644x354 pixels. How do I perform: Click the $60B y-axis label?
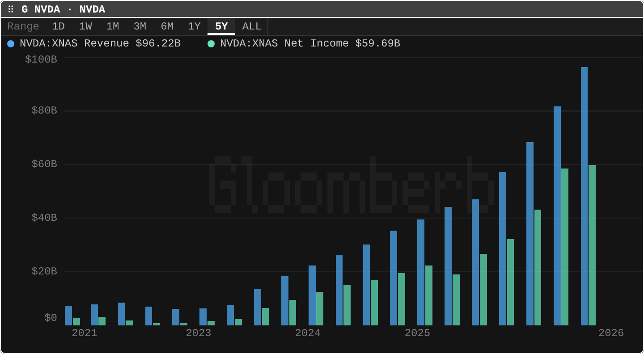click(x=44, y=164)
